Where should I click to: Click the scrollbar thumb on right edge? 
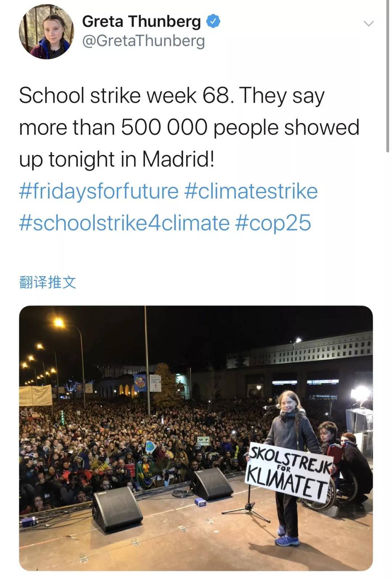pyautogui.click(x=388, y=76)
